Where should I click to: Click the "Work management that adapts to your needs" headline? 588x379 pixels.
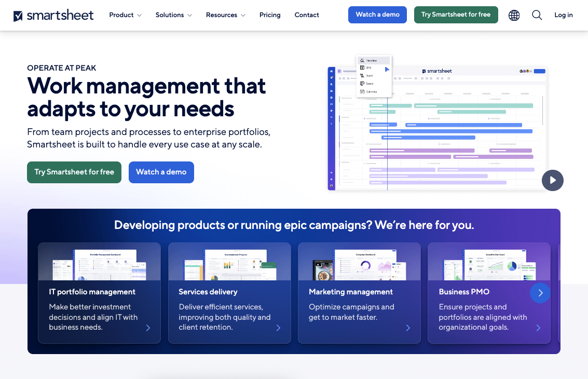coord(147,98)
